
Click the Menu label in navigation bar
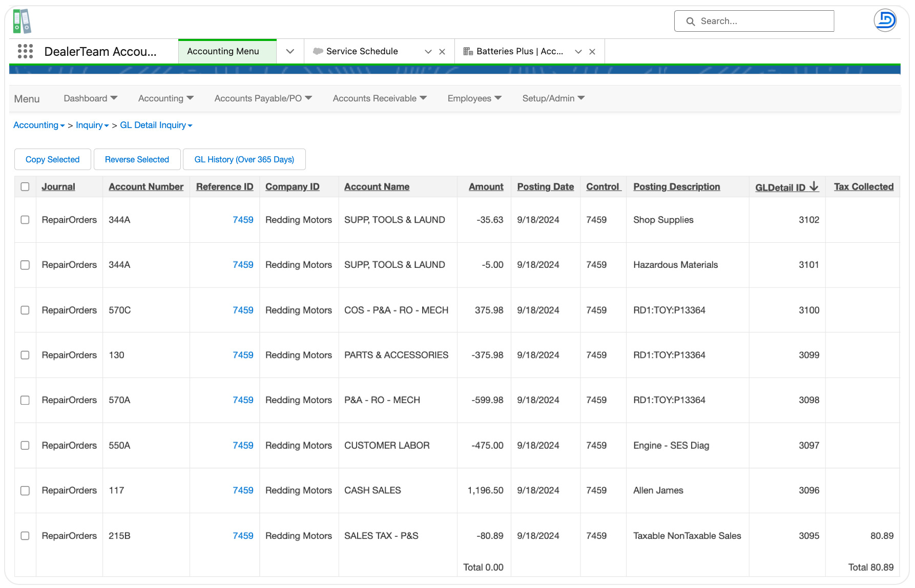[x=27, y=99]
